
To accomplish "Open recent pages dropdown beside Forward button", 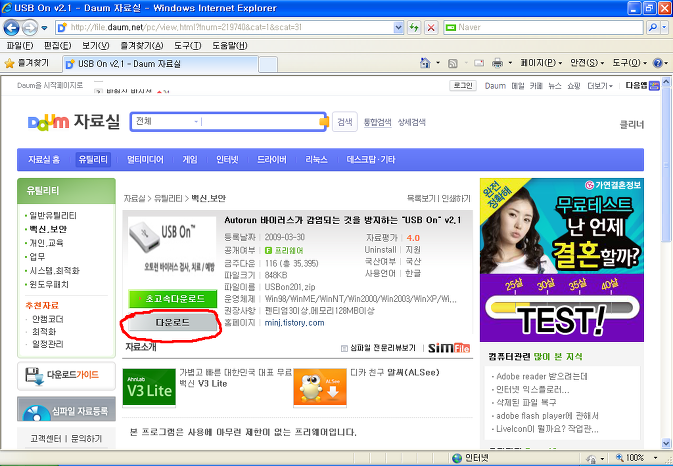I will click(x=44, y=28).
